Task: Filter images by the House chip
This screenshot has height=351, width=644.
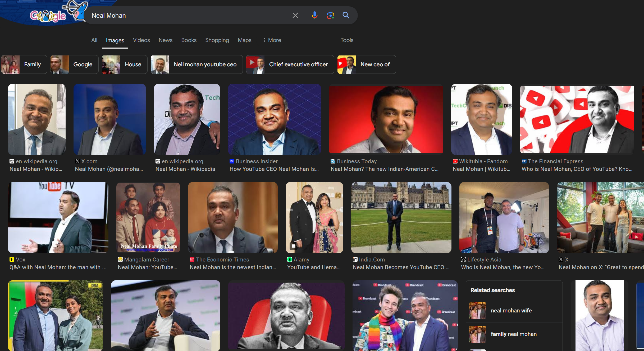Action: pos(125,64)
